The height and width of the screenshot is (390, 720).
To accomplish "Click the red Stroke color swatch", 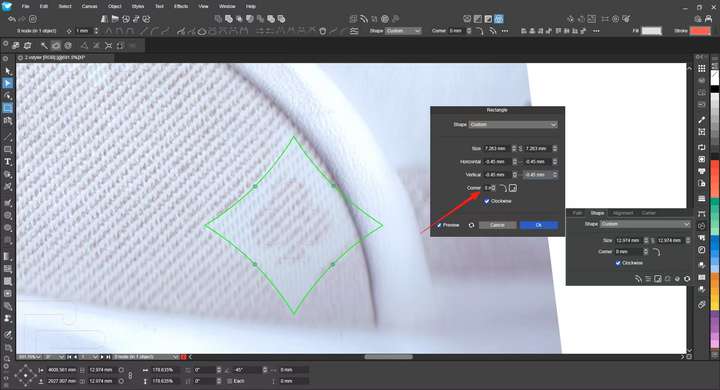I will point(700,31).
